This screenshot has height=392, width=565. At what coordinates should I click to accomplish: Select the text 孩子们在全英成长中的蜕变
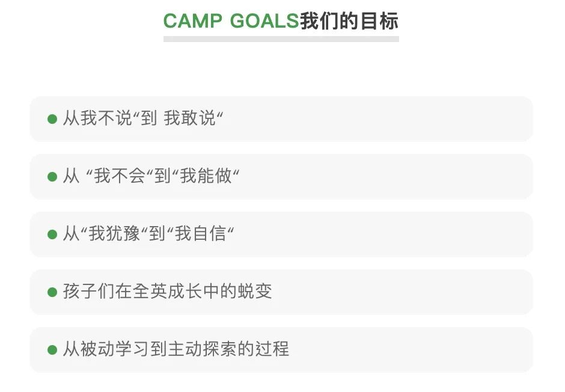click(168, 291)
